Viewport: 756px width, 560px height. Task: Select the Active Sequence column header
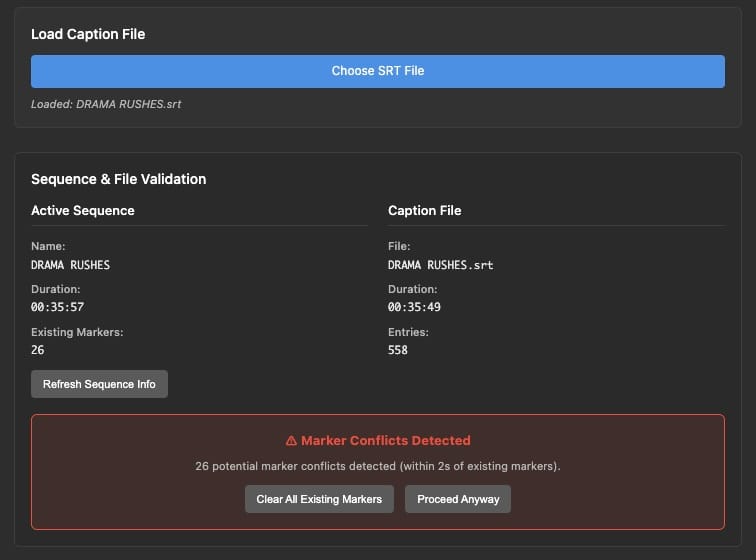[x=82, y=211]
